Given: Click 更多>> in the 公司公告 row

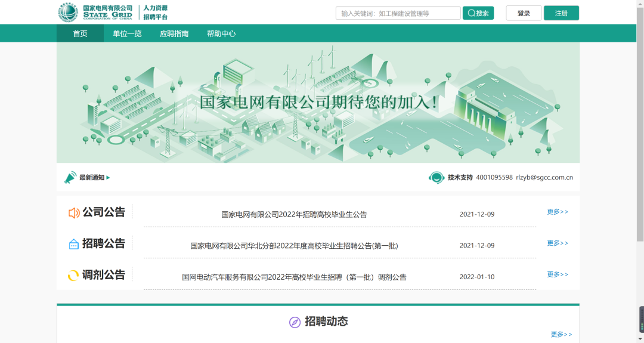Looking at the screenshot, I should [x=558, y=212].
